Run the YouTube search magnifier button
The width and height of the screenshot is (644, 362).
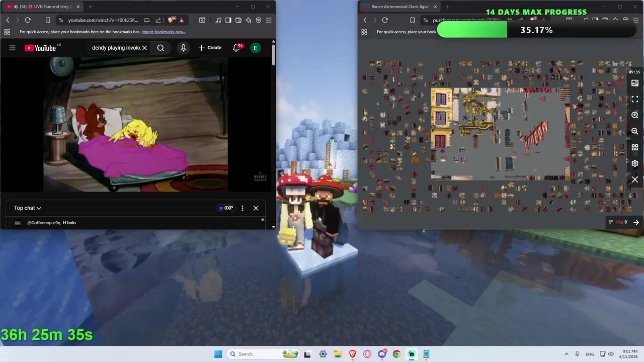pyautogui.click(x=160, y=48)
